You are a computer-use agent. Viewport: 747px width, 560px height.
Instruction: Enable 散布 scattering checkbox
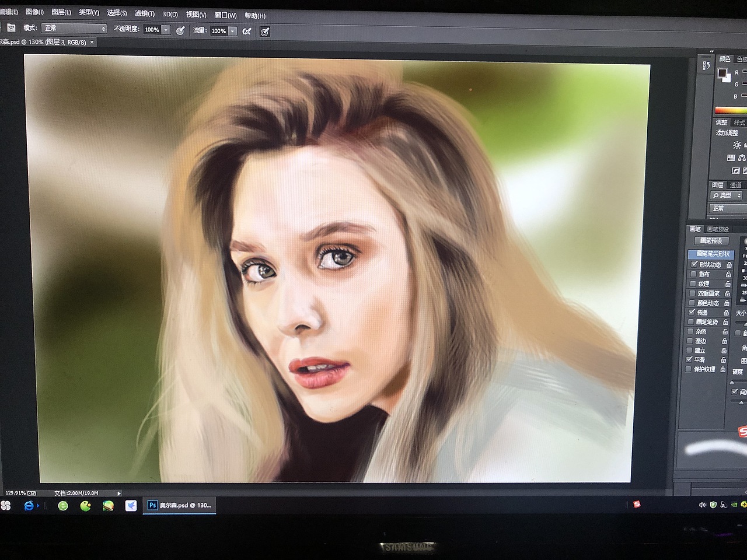pyautogui.click(x=693, y=274)
